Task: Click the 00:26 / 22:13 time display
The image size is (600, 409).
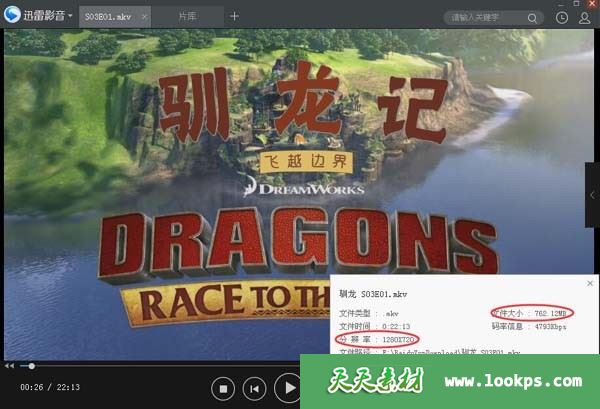Action: 50,387
